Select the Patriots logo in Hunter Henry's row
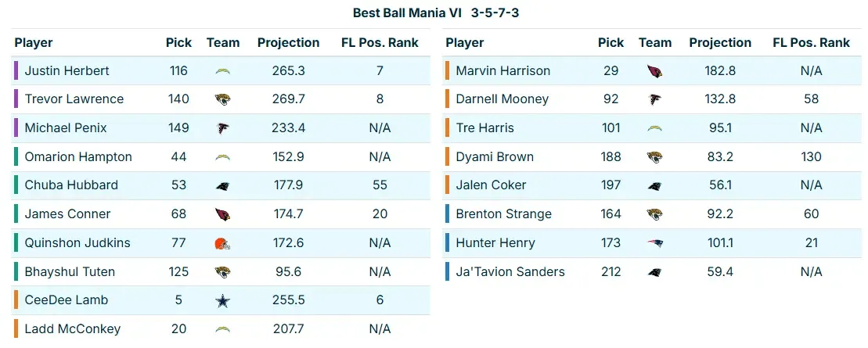 [x=655, y=243]
